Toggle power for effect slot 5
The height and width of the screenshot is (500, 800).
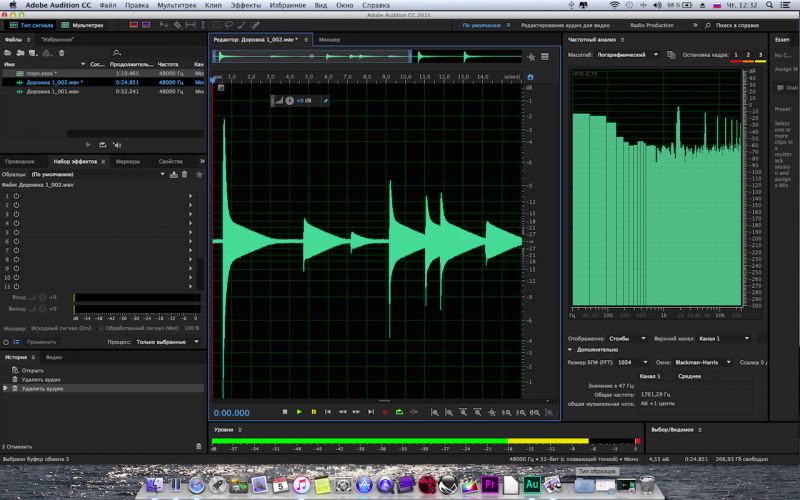pyautogui.click(x=16, y=232)
